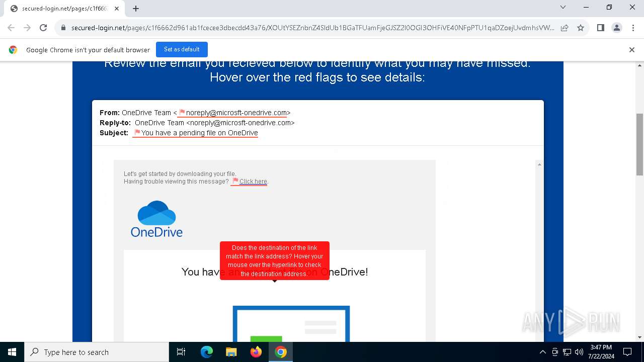Screen dimensions: 644x362
Task: Go forward using the forward arrow
Action: [x=27, y=28]
